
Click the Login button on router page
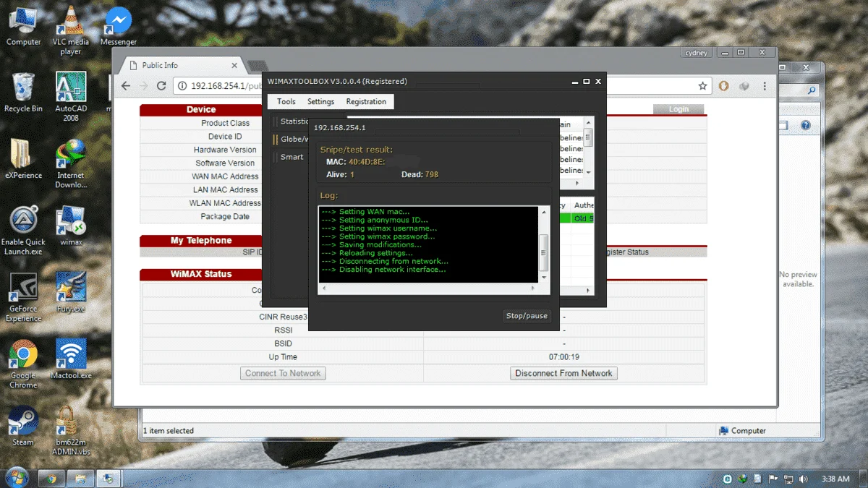(x=678, y=109)
